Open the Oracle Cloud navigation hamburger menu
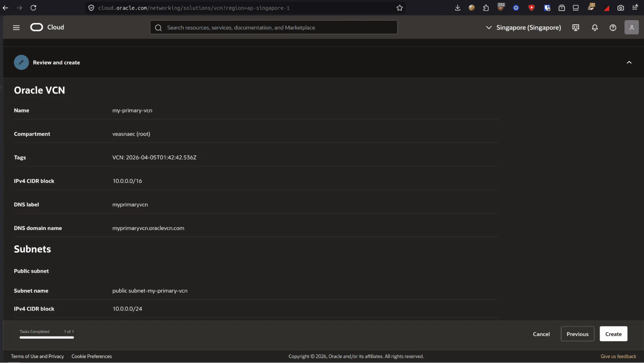Screen dimensions: 644x363 click(16, 28)
